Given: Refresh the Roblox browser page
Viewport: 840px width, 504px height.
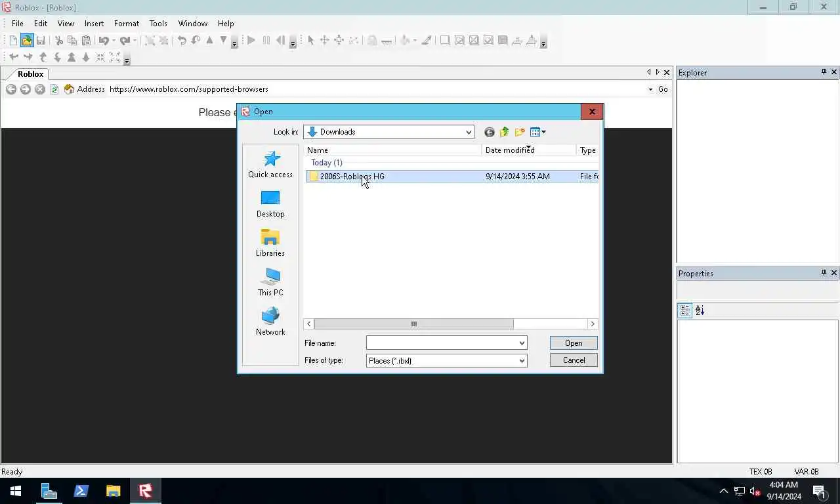Looking at the screenshot, I should (x=54, y=89).
